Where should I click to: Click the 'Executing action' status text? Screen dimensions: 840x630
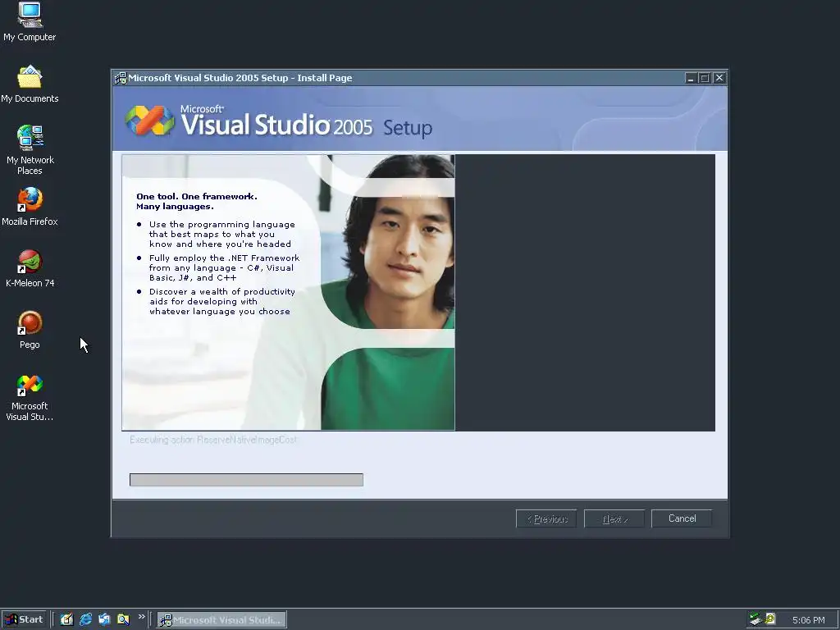212,440
